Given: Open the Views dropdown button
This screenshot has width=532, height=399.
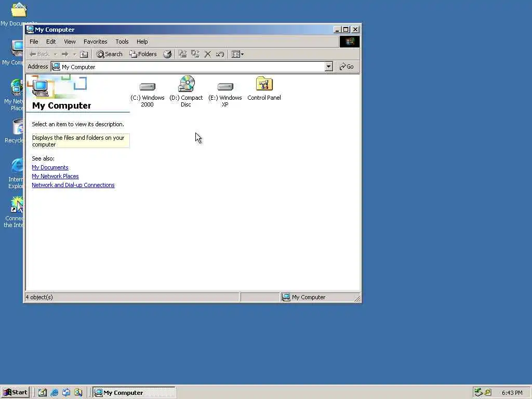Looking at the screenshot, I should tap(237, 54).
